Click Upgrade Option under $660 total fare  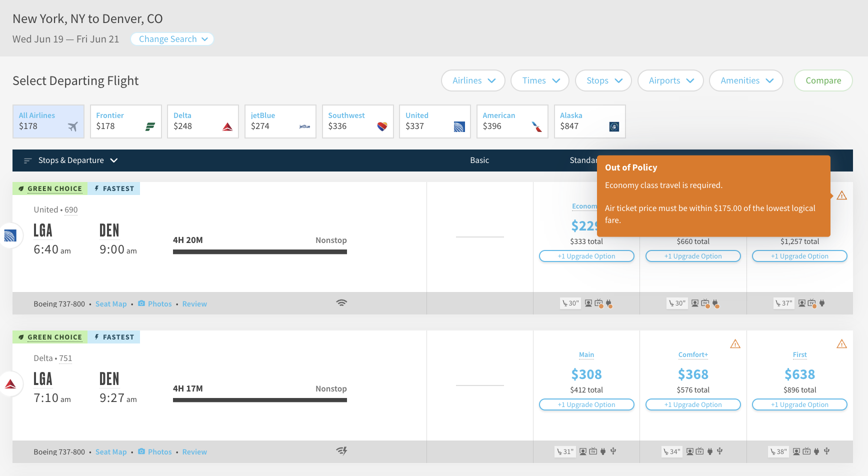(x=693, y=256)
